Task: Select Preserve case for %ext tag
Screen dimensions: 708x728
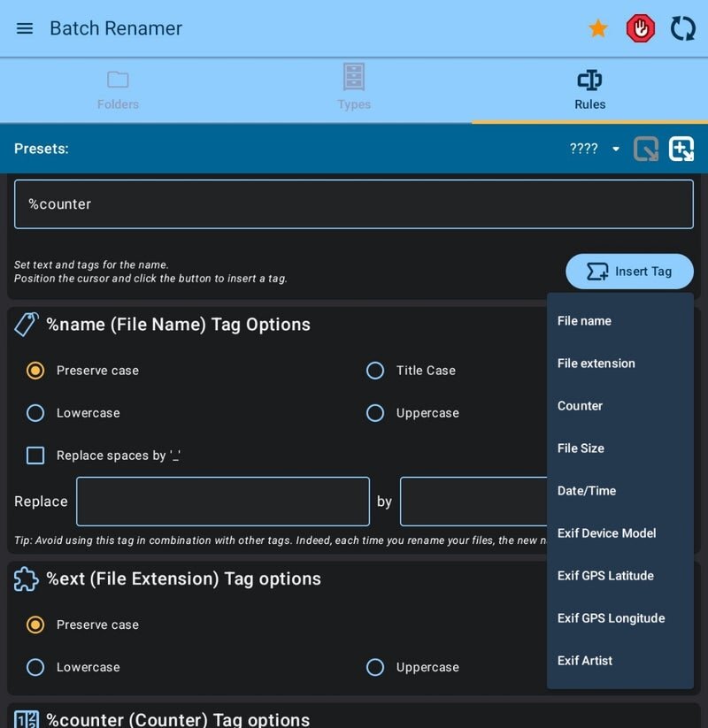Action: point(35,625)
